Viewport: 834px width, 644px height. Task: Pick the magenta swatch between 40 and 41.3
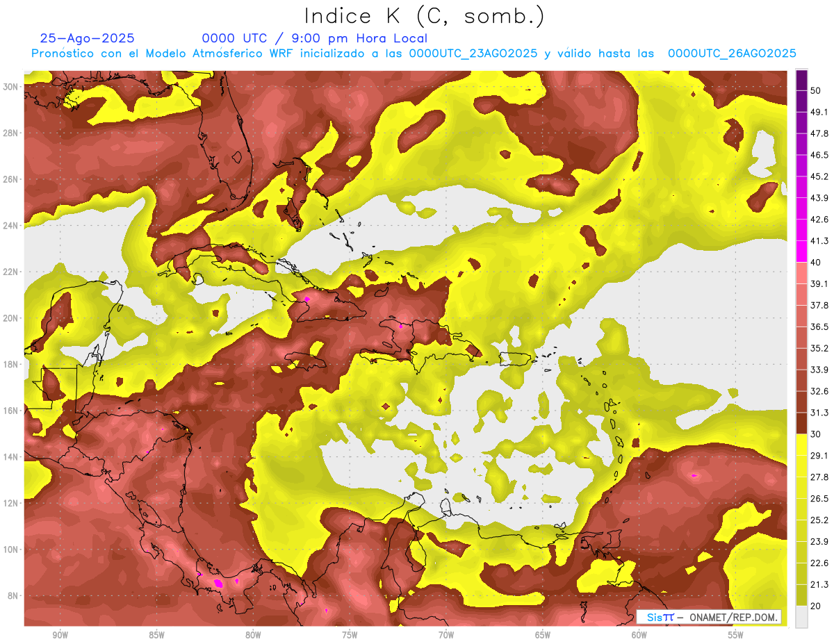(801, 251)
